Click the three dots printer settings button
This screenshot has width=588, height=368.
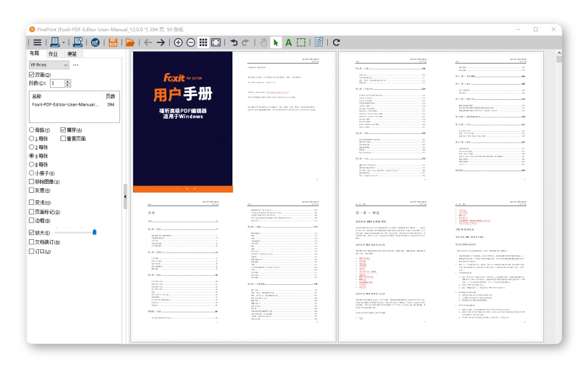pyautogui.click(x=75, y=65)
